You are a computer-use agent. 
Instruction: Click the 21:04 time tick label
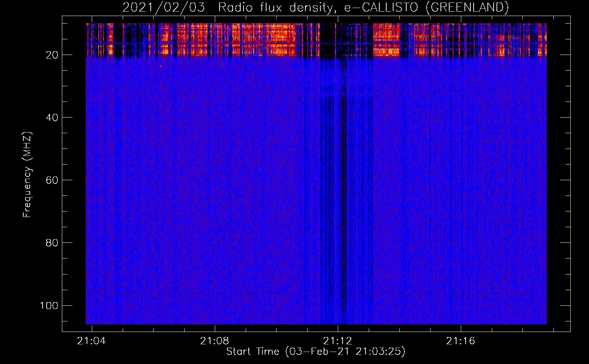(92, 341)
